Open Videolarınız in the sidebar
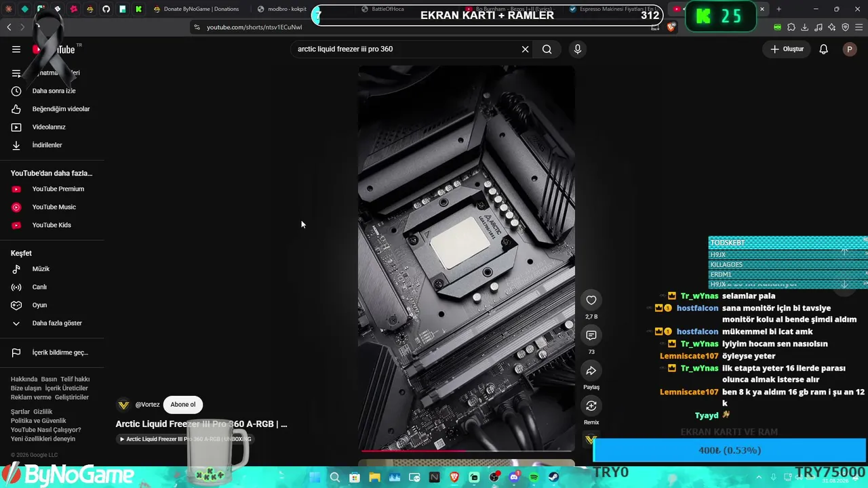The height and width of the screenshot is (488, 868). (54, 127)
